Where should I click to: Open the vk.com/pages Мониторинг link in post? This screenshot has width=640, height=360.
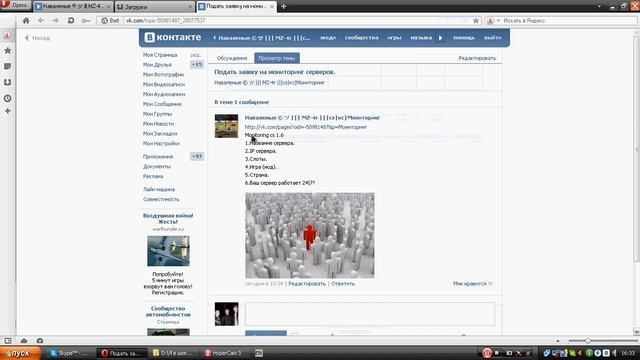coord(306,127)
